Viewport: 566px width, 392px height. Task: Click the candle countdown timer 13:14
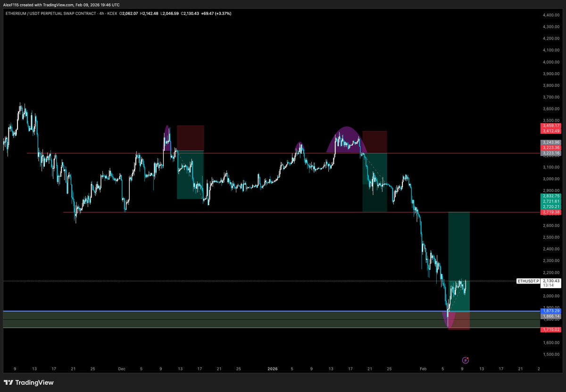548,285
